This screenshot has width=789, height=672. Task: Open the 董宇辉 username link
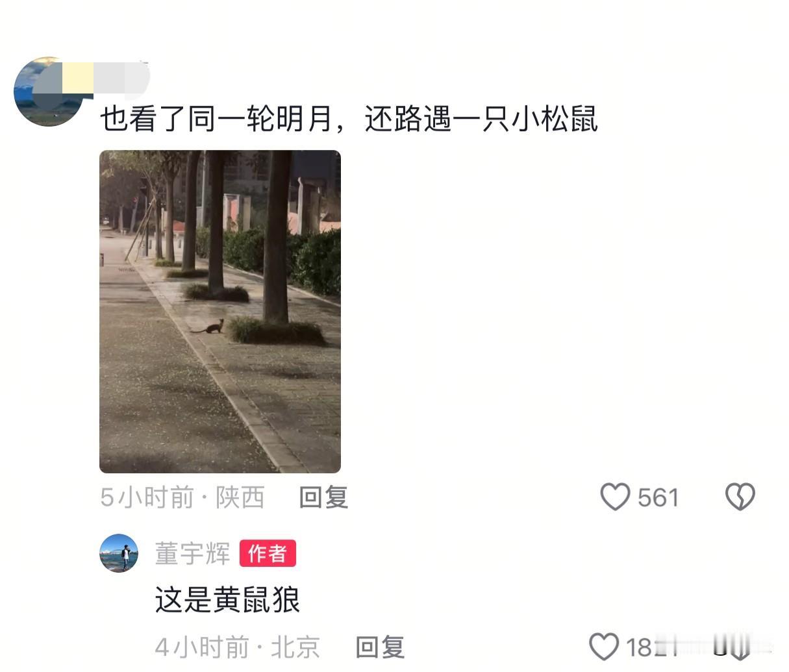pyautogui.click(x=192, y=554)
